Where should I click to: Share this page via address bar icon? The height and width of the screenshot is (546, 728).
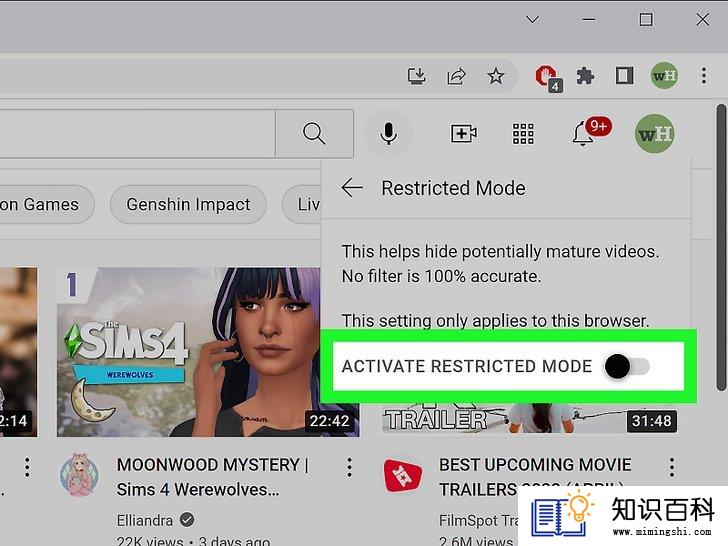coord(456,76)
